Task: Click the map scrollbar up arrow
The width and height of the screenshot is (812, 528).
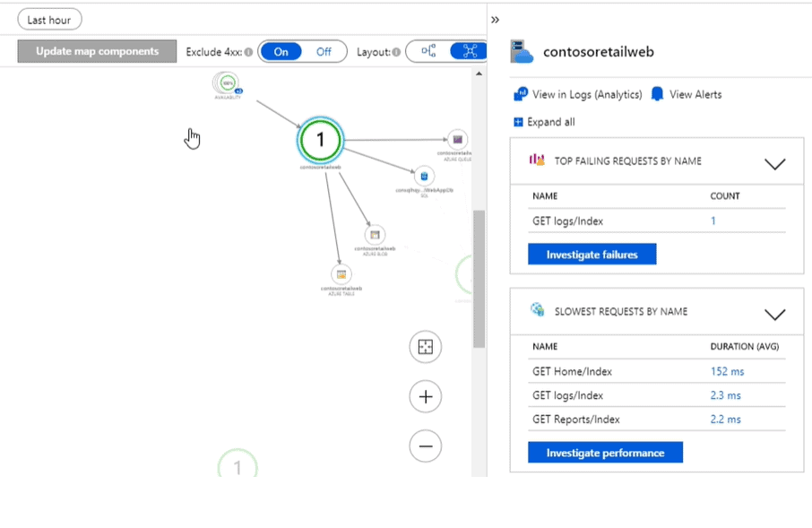Action: point(479,74)
